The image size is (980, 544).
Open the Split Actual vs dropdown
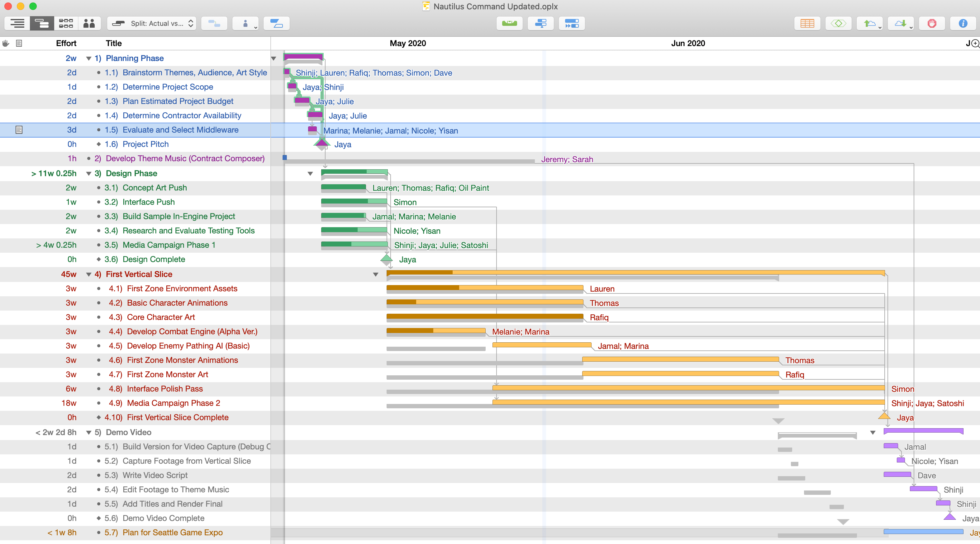tap(154, 24)
